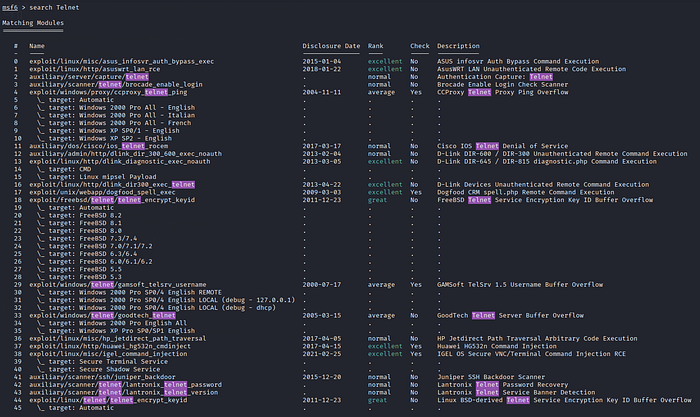This screenshot has height=417, width=700.
Task: Click 'target: Windows 2000 Pro All - French' row
Action: tap(114, 123)
